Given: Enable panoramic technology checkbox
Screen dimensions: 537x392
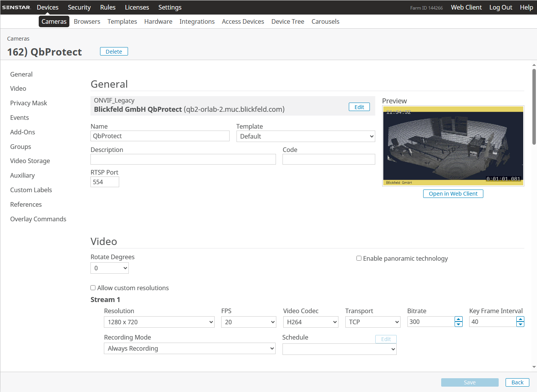Looking at the screenshot, I should click(x=359, y=258).
